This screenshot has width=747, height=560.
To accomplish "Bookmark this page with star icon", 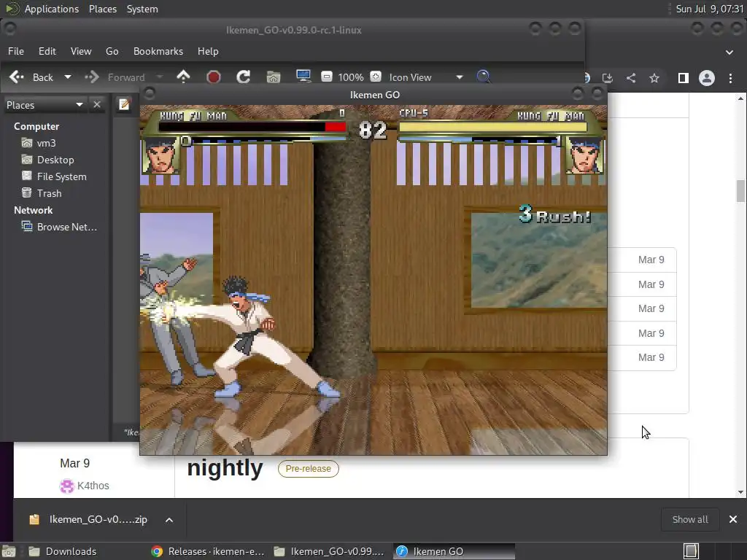I will 654,77.
